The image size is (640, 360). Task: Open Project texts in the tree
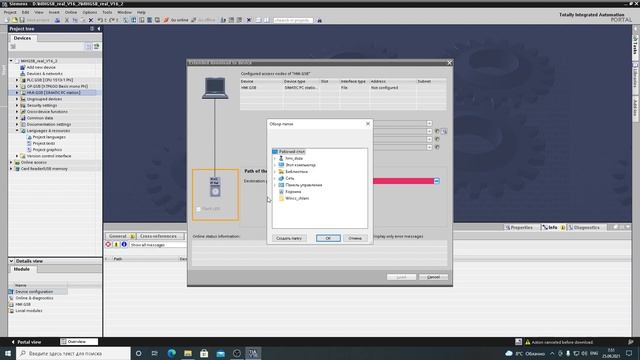click(x=43, y=143)
